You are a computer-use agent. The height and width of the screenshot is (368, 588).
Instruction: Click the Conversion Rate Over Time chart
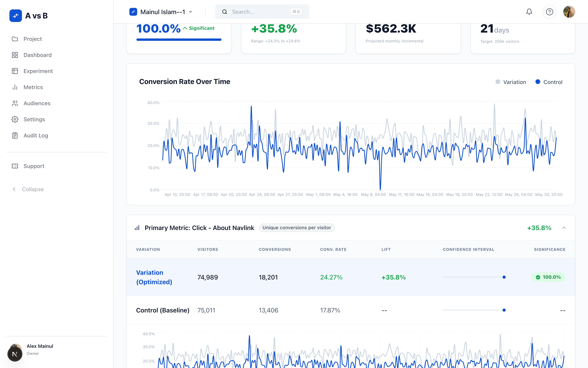pos(359,146)
